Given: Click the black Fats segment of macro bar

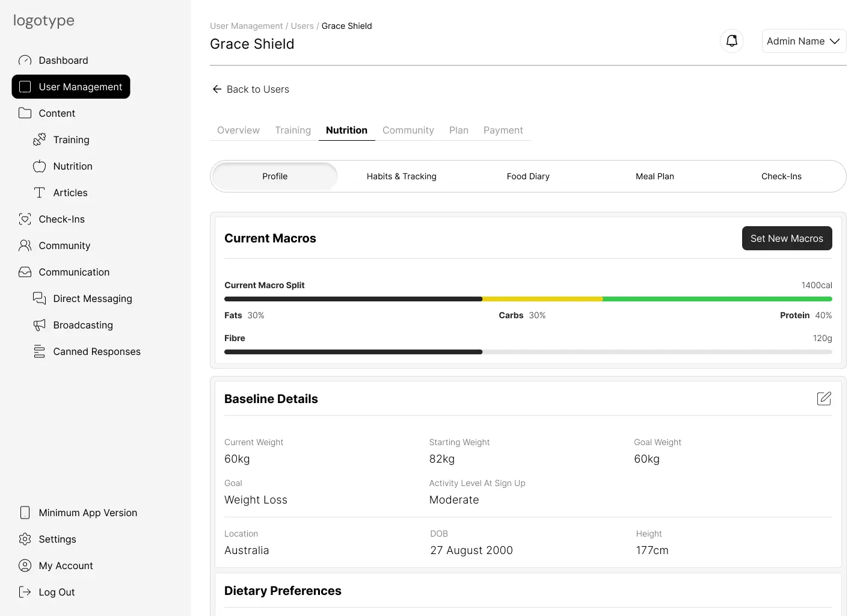Looking at the screenshot, I should pyautogui.click(x=353, y=299).
